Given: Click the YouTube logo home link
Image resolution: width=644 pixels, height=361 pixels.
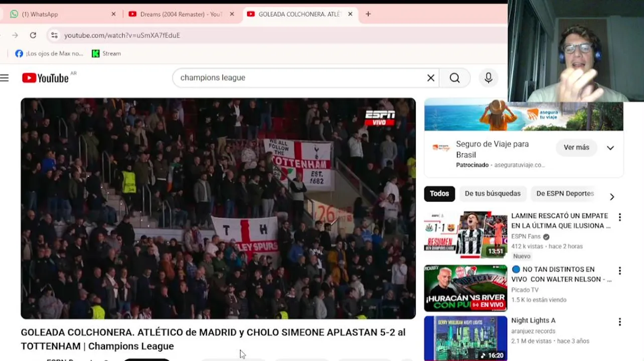Looking at the screenshot, I should [46, 78].
